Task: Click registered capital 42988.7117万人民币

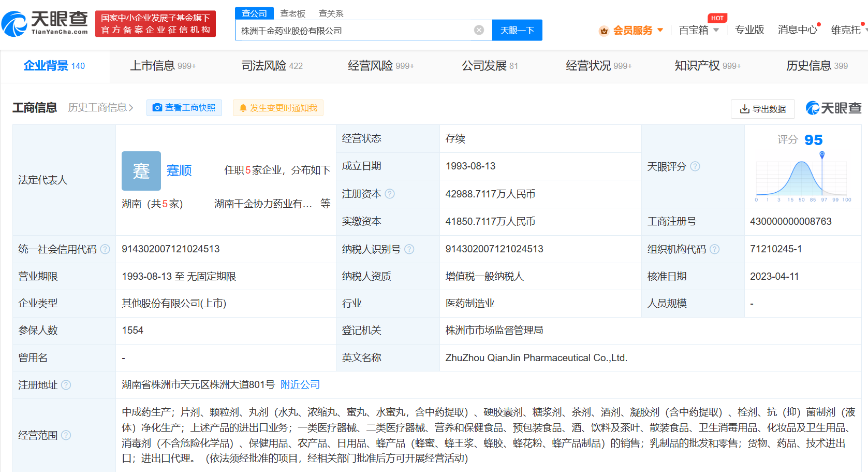Action: pyautogui.click(x=490, y=194)
